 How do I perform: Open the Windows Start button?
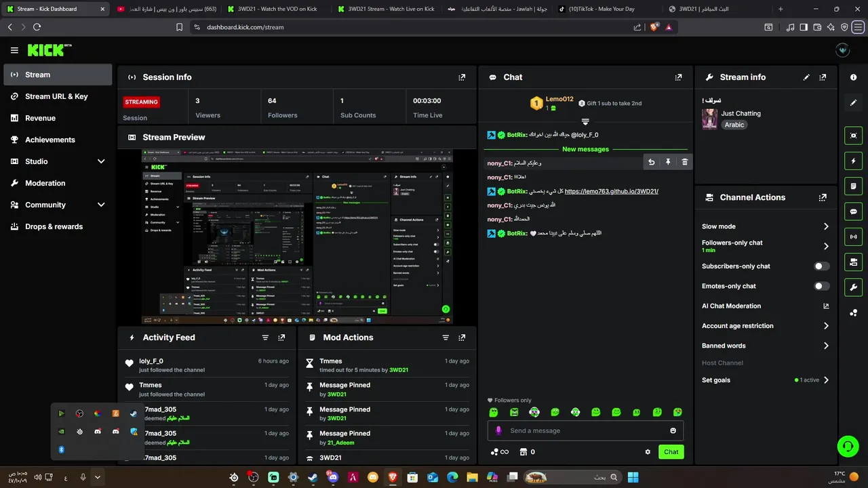pyautogui.click(x=633, y=477)
